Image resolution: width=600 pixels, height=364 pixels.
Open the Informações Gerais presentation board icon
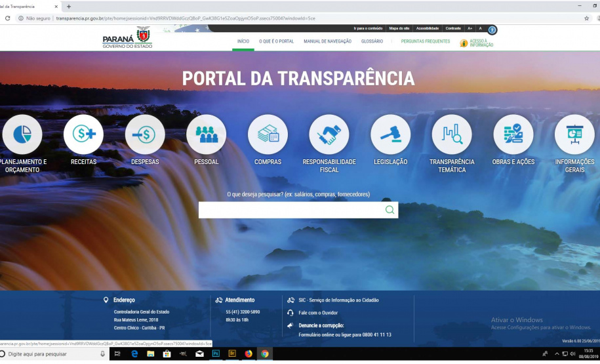(x=574, y=134)
